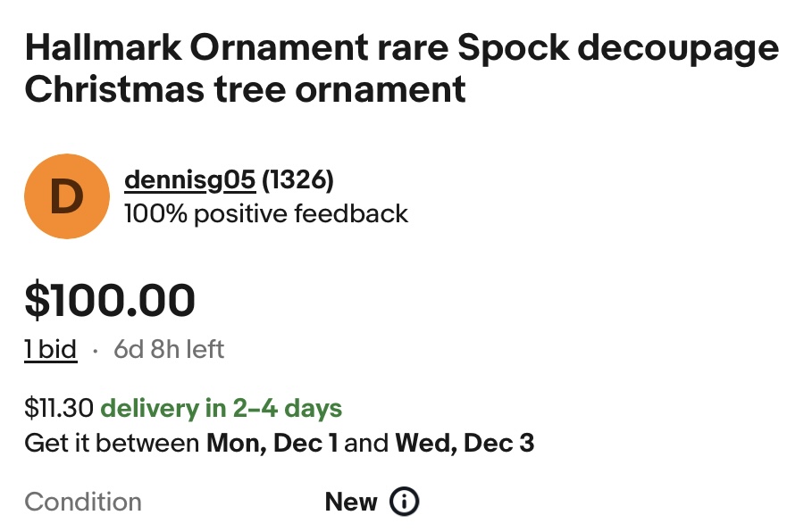Viewport: 787px width, 532px height.
Task: Open the dennisg05 seller profile link
Action: [190, 180]
